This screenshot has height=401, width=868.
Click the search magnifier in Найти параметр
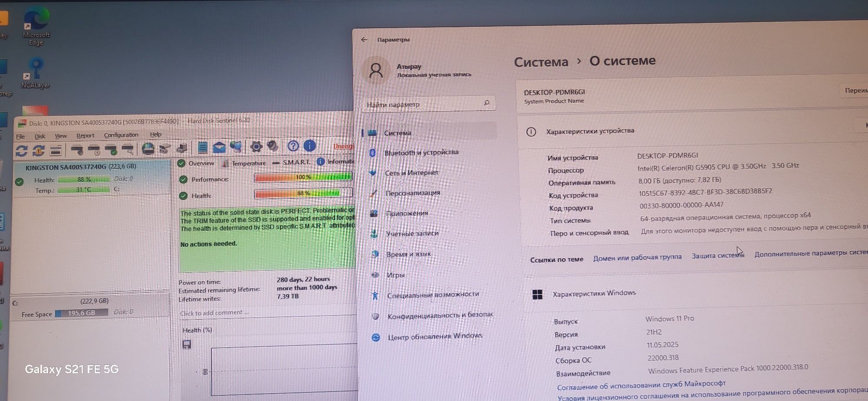tap(487, 103)
